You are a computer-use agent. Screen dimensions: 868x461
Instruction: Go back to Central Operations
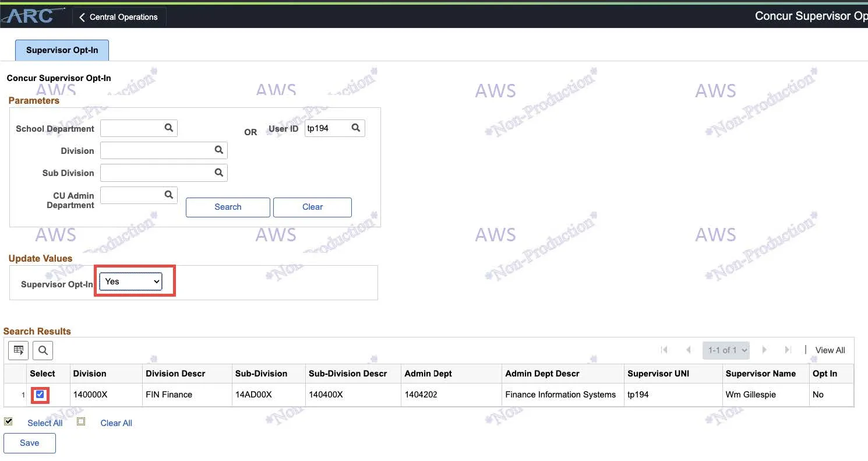pyautogui.click(x=119, y=17)
